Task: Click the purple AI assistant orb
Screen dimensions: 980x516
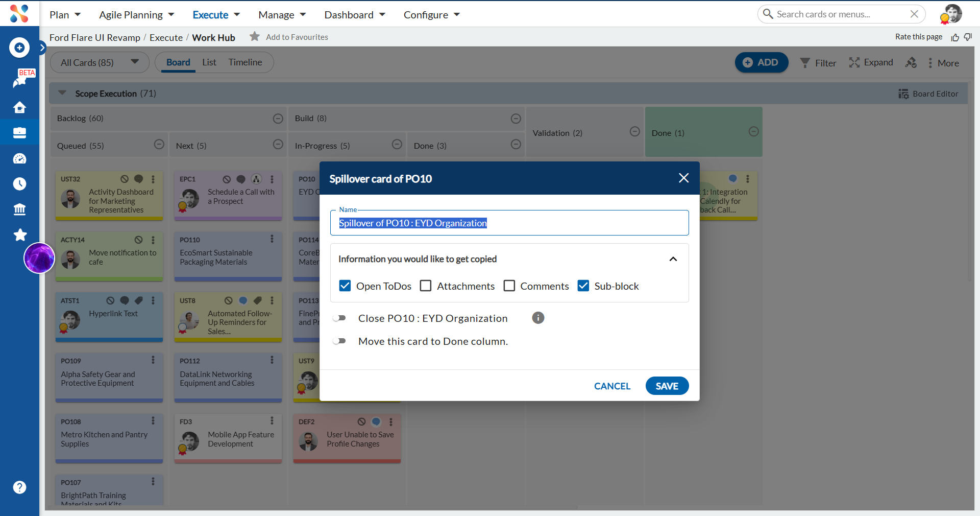Action: click(39, 258)
